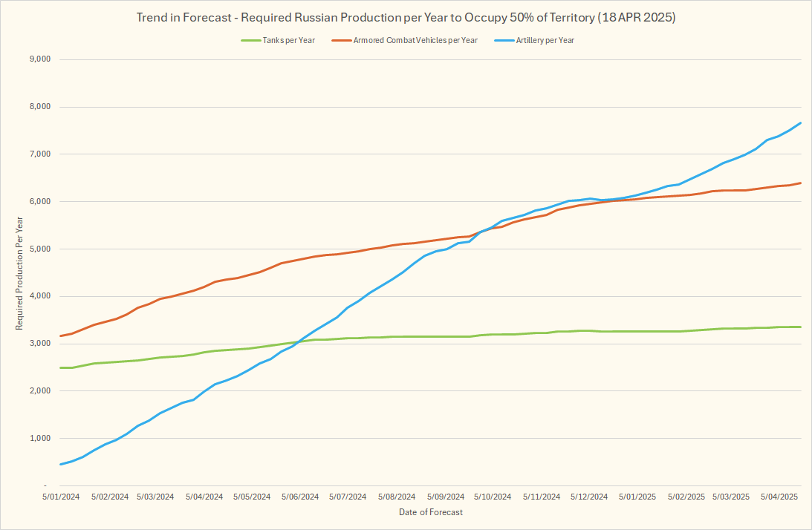Click the 5/01/2024 x-axis date label
This screenshot has height=530, width=812.
[59, 497]
